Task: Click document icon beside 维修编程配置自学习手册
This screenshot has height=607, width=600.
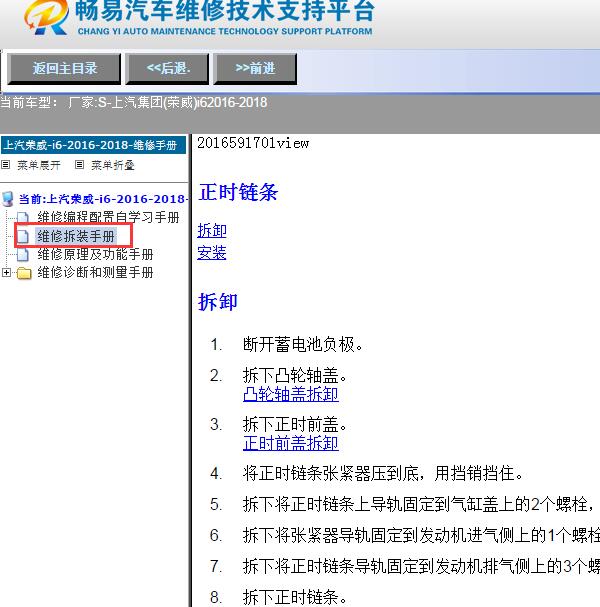Action: click(x=23, y=218)
